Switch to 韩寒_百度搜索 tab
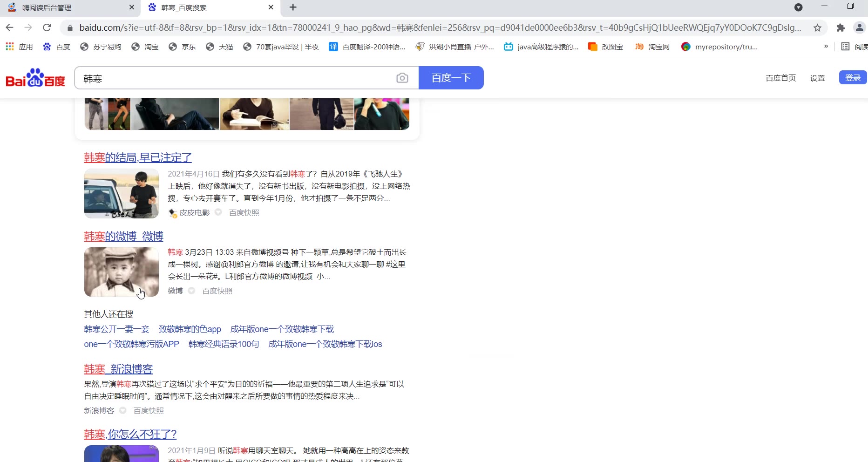 coord(210,7)
